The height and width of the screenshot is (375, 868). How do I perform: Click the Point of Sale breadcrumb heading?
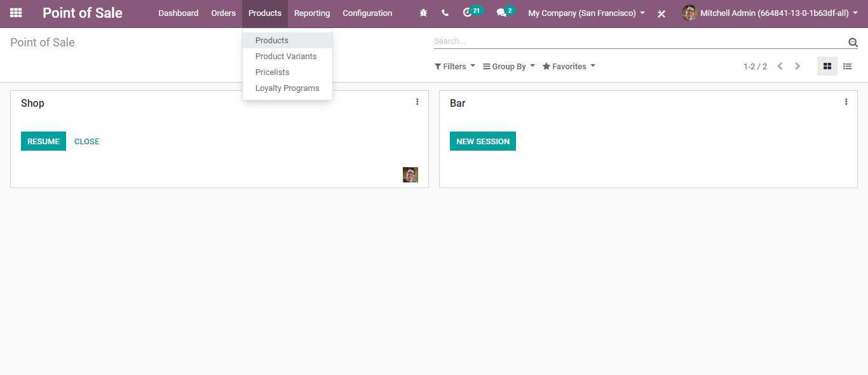43,43
